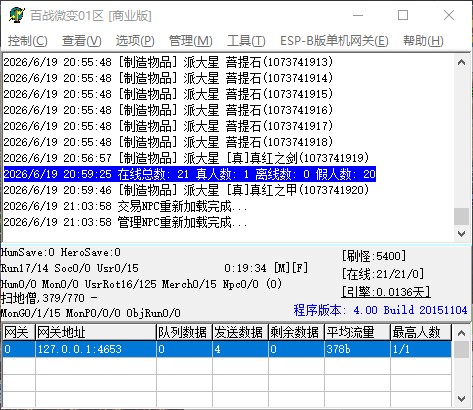Click the 1/1 max users cell
473x410 pixels.
point(421,349)
